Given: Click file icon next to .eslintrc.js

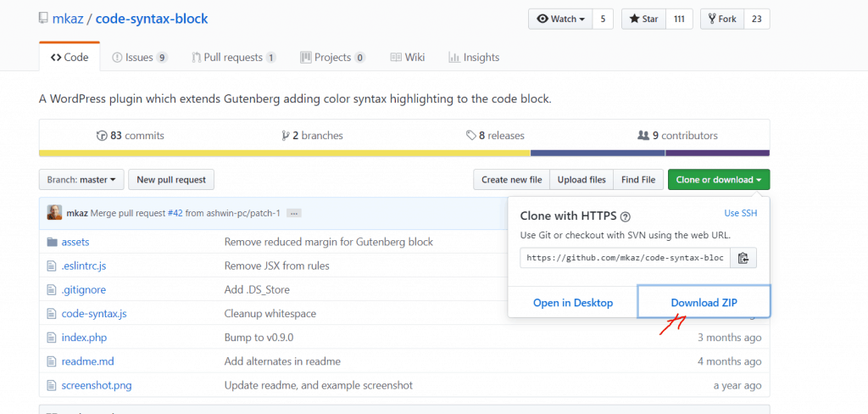Looking at the screenshot, I should coord(52,266).
